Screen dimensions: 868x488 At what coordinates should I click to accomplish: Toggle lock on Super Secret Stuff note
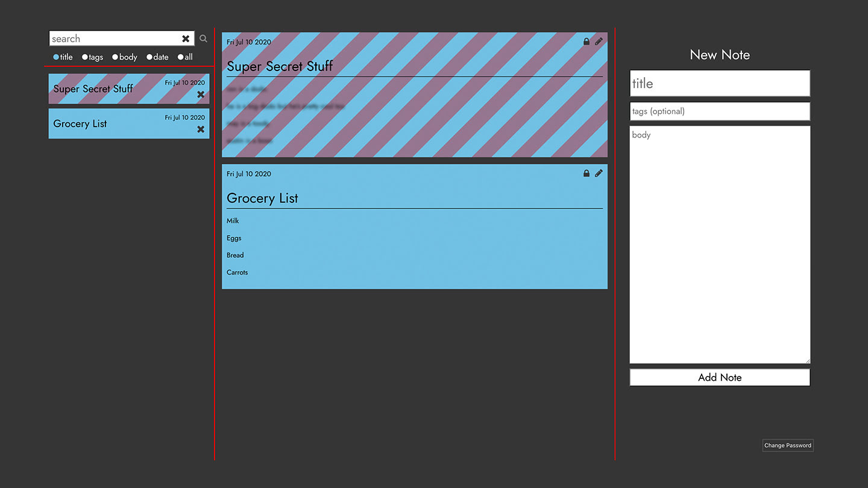click(x=587, y=42)
